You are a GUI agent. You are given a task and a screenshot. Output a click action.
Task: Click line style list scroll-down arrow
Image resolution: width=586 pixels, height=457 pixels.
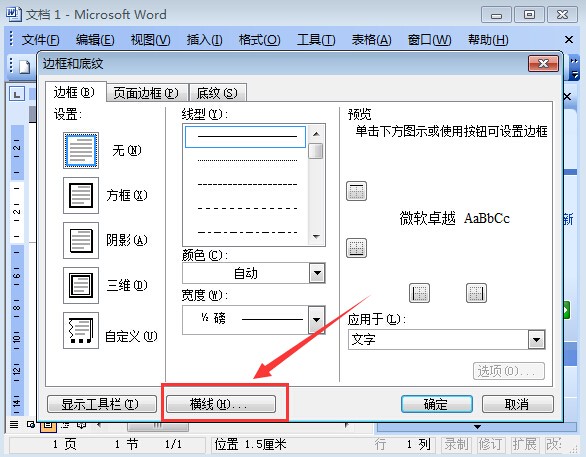[316, 237]
